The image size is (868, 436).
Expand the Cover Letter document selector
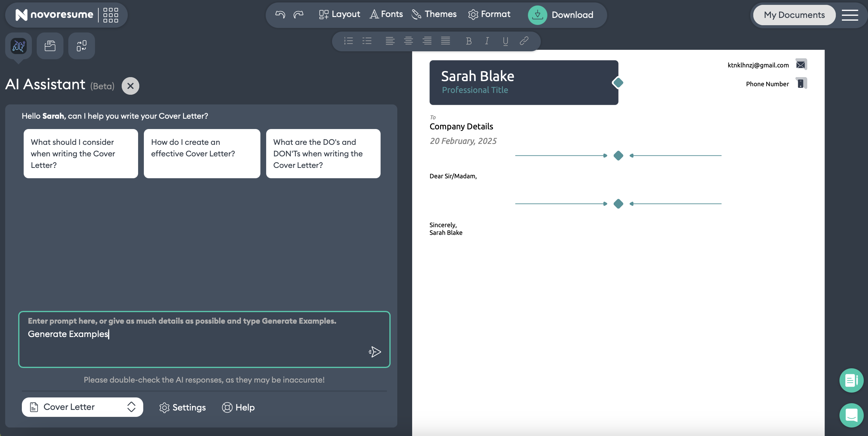[82, 407]
